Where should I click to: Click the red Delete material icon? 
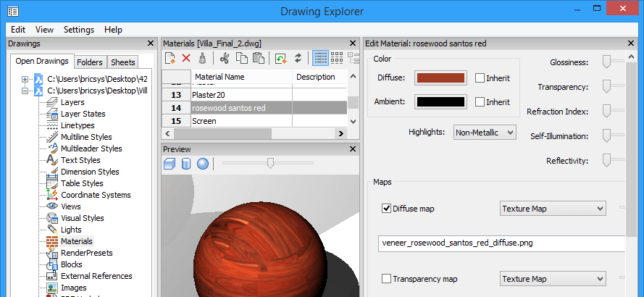[186, 59]
